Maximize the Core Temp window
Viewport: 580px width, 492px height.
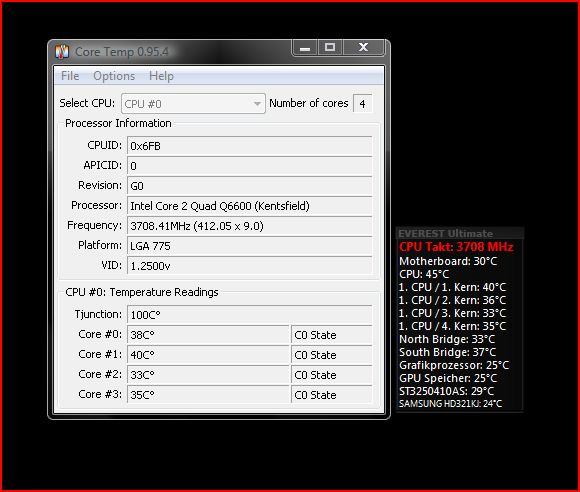(330, 48)
